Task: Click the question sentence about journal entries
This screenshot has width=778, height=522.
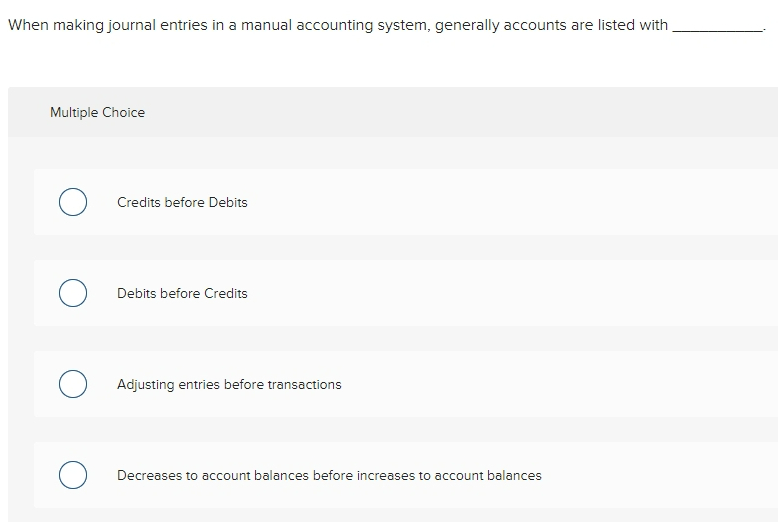Action: [x=387, y=25]
